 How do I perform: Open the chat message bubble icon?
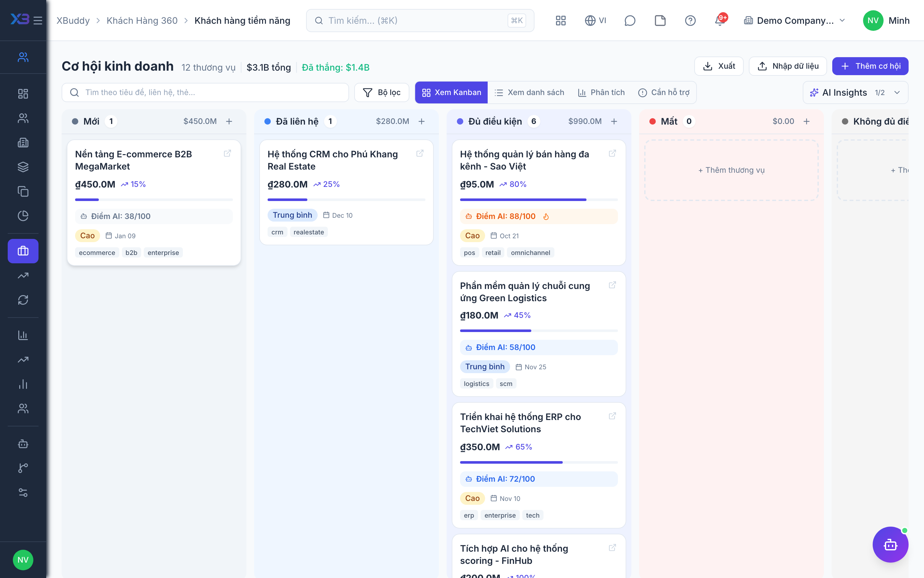coord(629,20)
